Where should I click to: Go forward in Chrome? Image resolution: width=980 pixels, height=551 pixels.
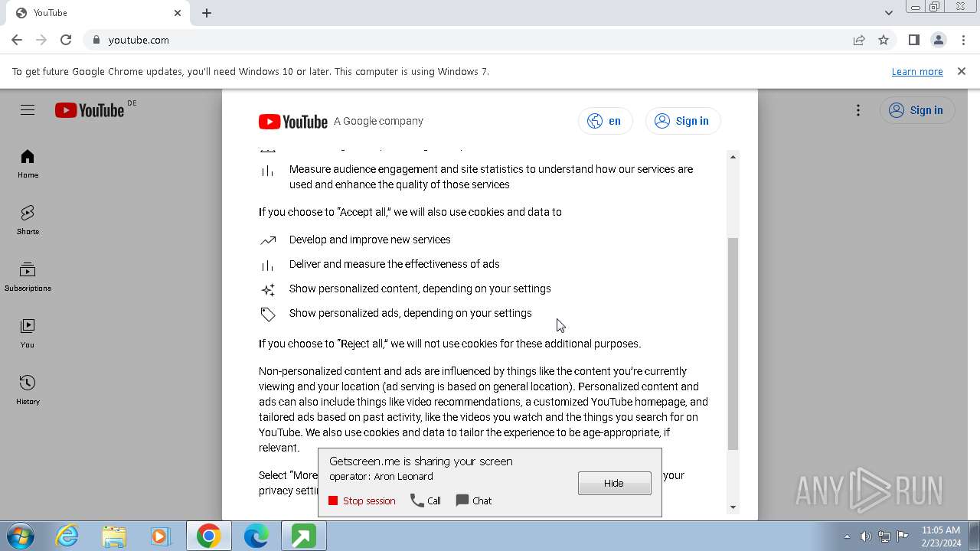pyautogui.click(x=41, y=40)
